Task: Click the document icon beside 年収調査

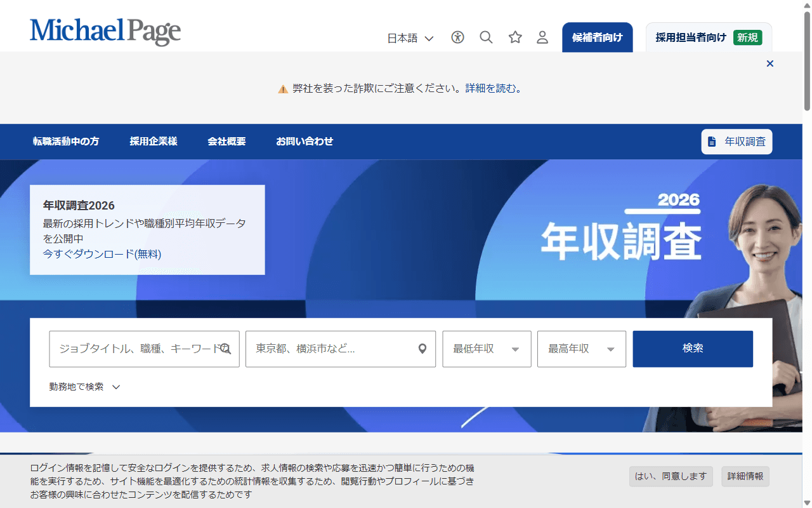Action: (712, 142)
